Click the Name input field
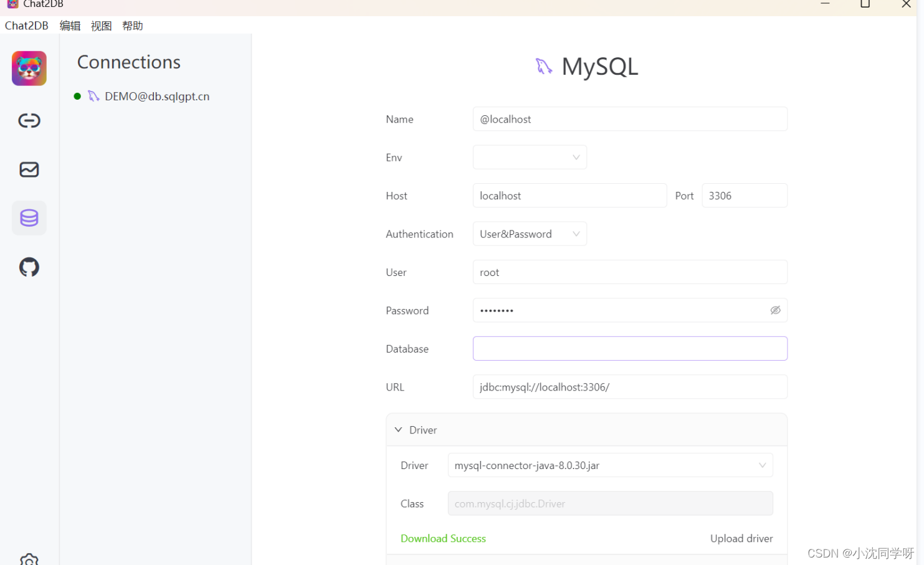This screenshot has height=565, width=924. (x=630, y=119)
